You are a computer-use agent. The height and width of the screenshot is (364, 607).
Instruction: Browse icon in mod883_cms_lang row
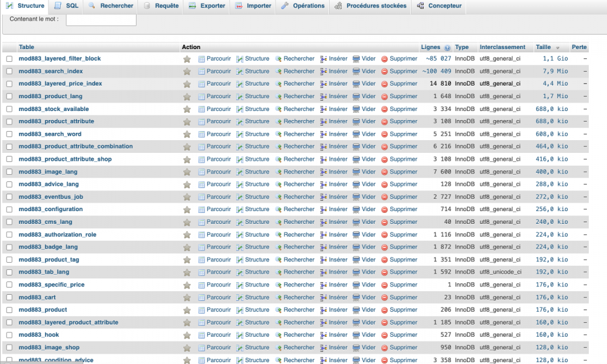click(202, 223)
